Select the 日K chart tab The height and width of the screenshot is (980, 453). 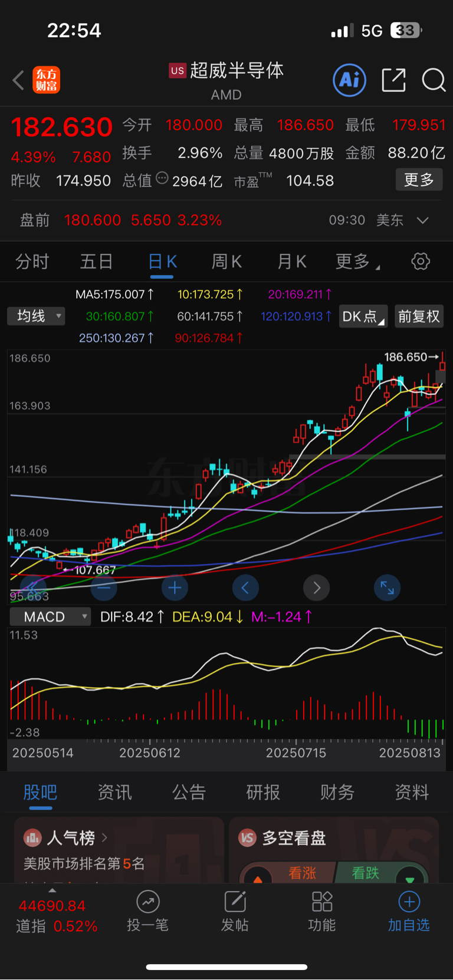[x=162, y=262]
